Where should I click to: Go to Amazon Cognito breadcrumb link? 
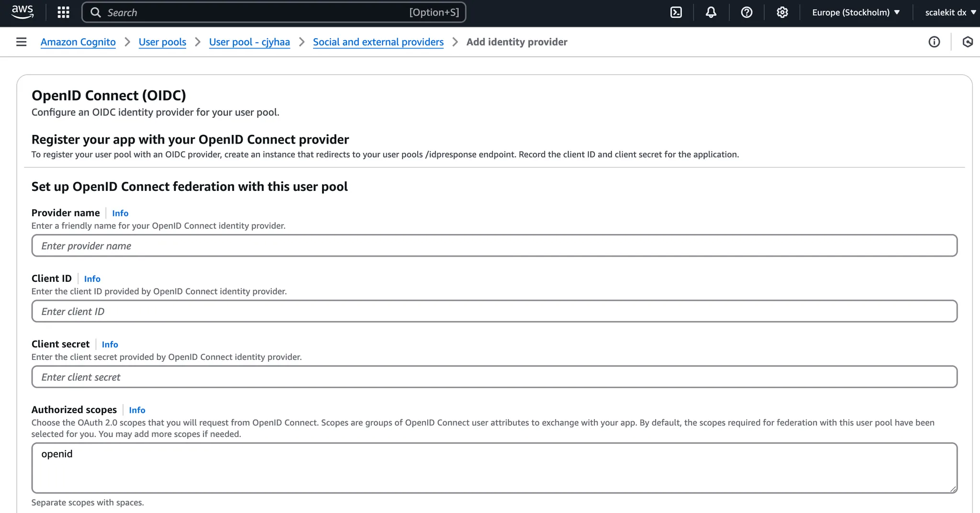78,42
